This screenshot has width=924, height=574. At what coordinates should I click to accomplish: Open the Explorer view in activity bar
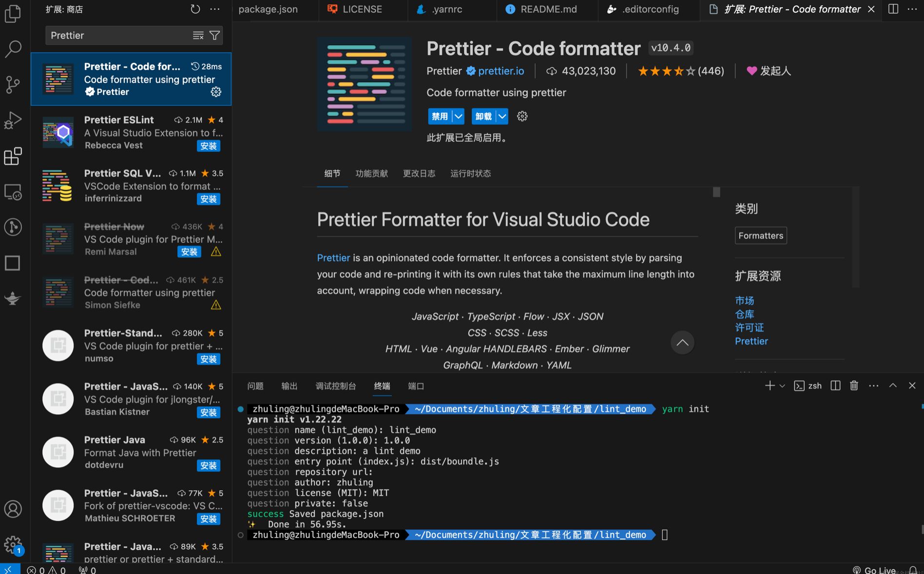(x=13, y=13)
